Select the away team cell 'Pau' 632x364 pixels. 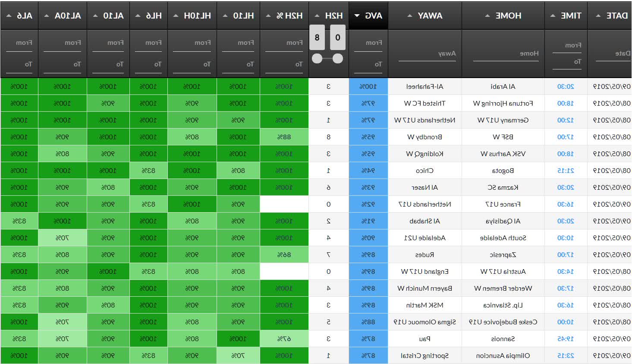point(425,339)
